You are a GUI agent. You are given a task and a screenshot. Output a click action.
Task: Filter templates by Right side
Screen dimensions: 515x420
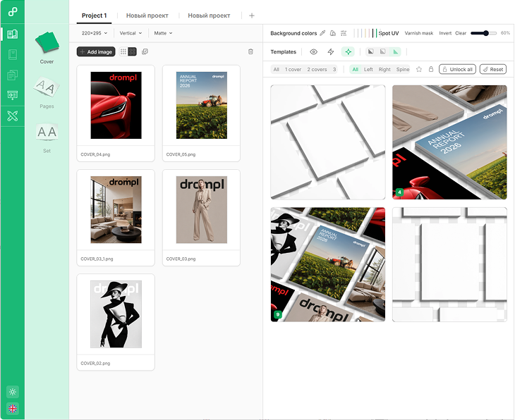pos(384,69)
